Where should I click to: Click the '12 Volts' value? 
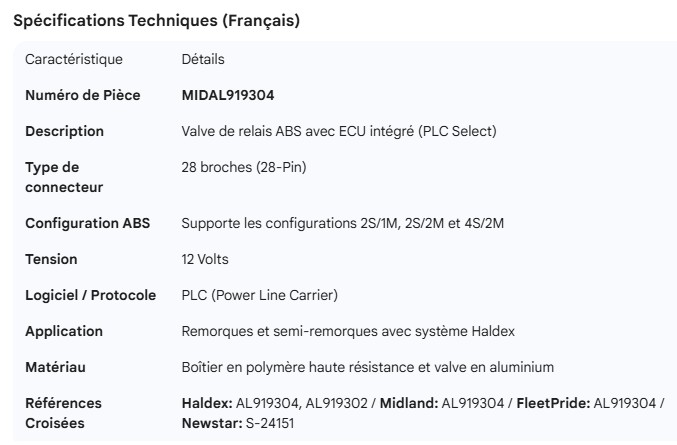coord(205,259)
